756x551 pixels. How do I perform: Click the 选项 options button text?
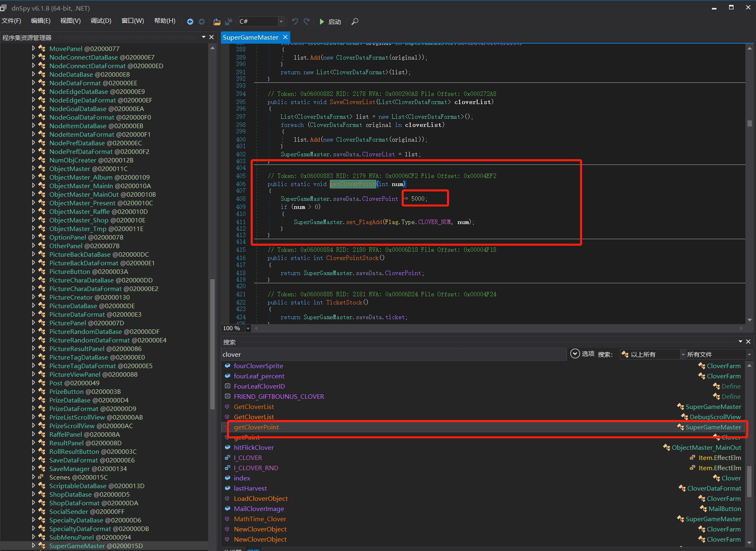click(x=588, y=354)
